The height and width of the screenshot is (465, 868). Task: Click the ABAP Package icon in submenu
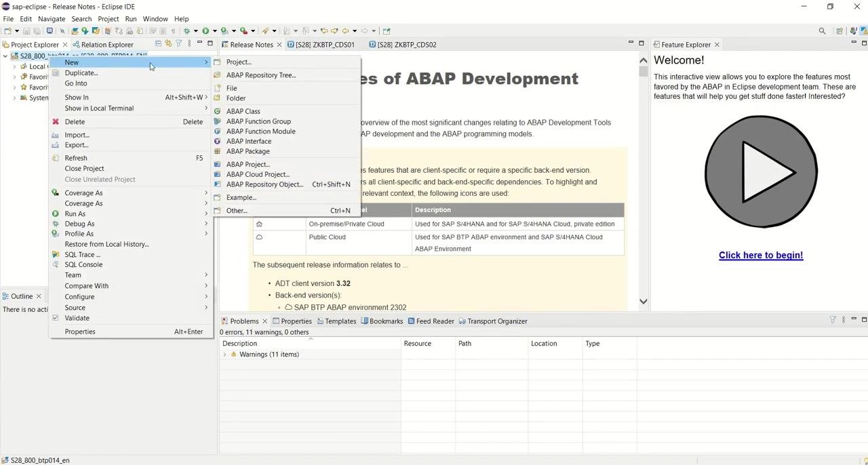click(x=218, y=151)
